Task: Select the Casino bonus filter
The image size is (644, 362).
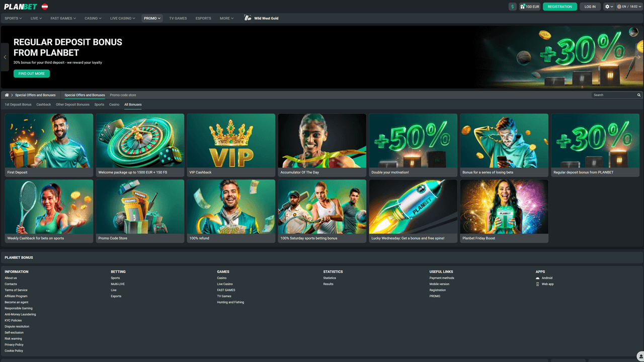Action: tap(114, 105)
